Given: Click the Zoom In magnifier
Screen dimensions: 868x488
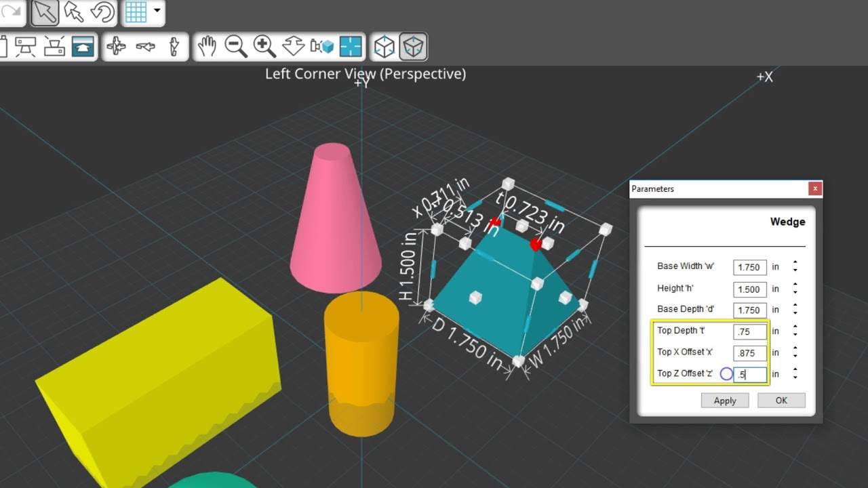Looking at the screenshot, I should pyautogui.click(x=264, y=46).
